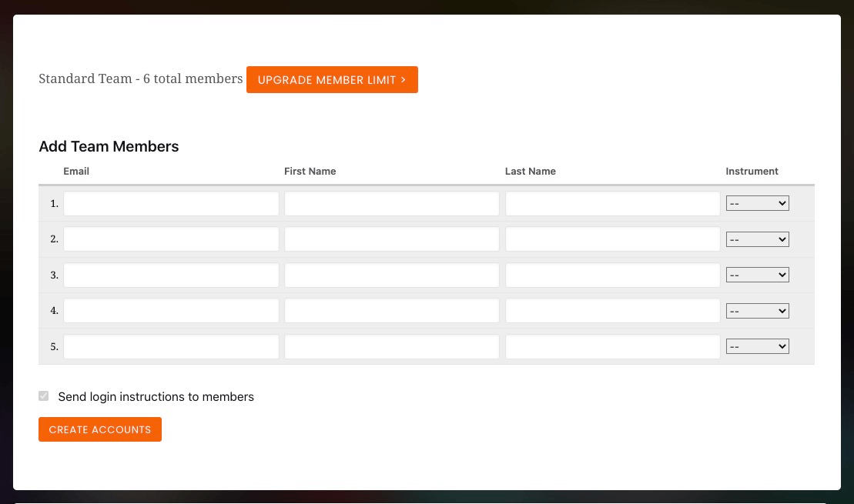The width and height of the screenshot is (854, 504).
Task: Click the Upgrade Member Limit button
Action: click(332, 80)
